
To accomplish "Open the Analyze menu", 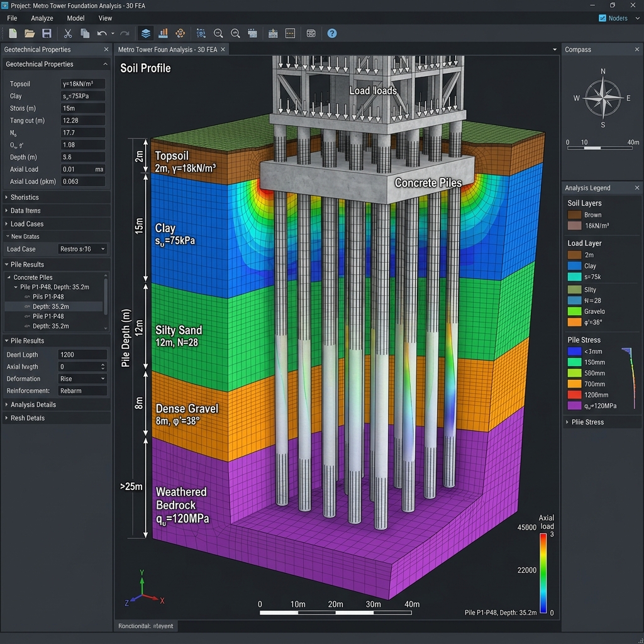I will pos(42,18).
